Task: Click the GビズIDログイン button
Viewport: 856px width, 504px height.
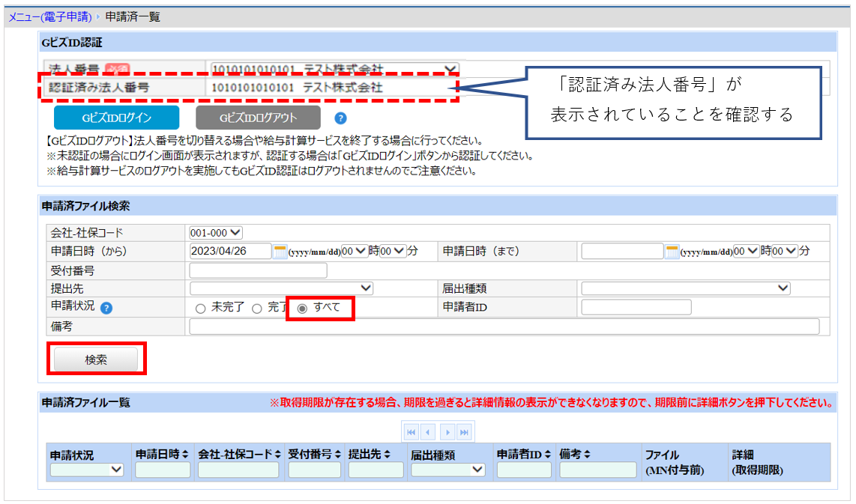Action: [x=116, y=118]
